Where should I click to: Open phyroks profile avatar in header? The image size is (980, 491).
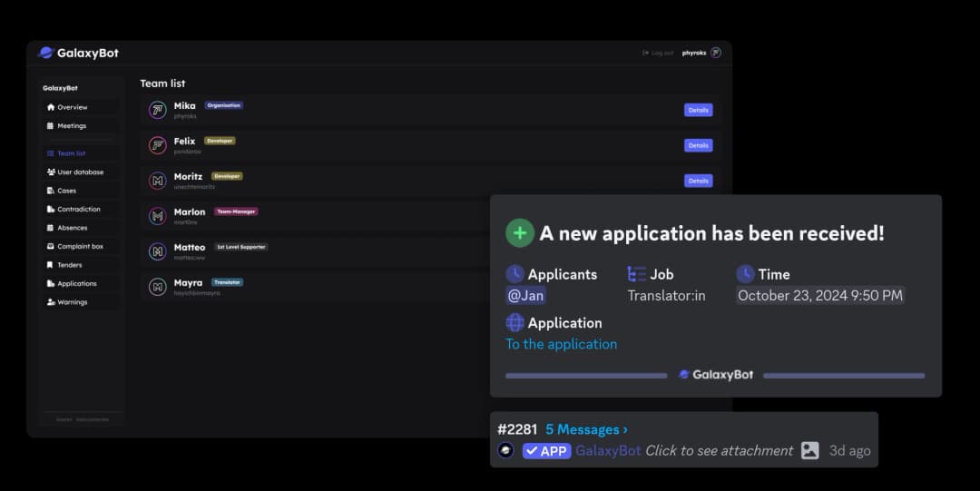point(716,53)
